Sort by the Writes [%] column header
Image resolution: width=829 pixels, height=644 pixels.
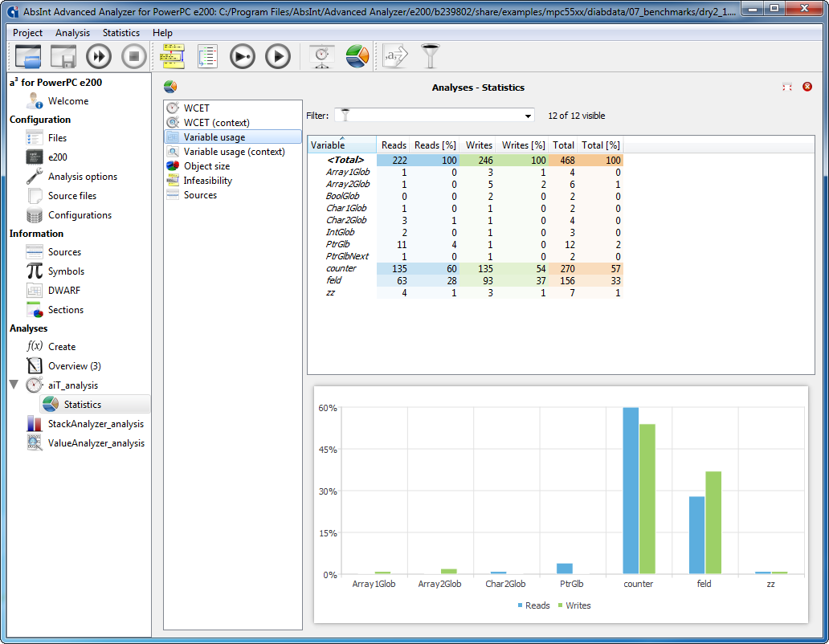click(x=522, y=145)
